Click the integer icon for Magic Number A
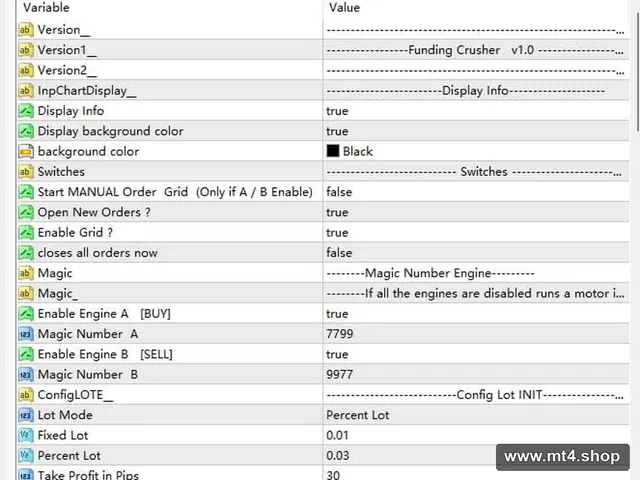 25,334
